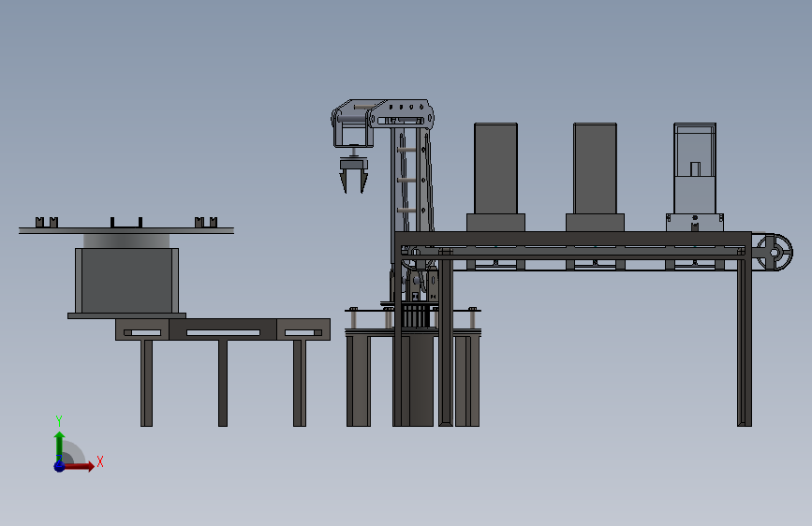Click the blue Z axis ball of the triad
The height and width of the screenshot is (526, 812).
click(59, 466)
